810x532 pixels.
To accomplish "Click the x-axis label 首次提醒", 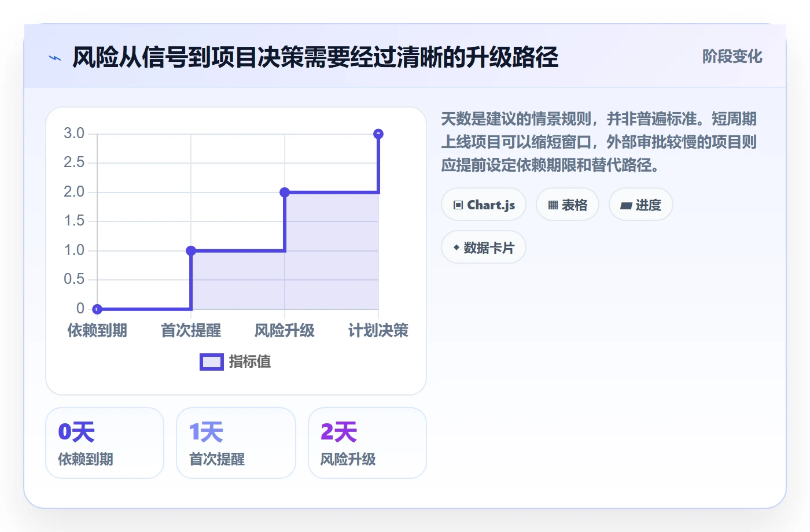I will pos(191,331).
